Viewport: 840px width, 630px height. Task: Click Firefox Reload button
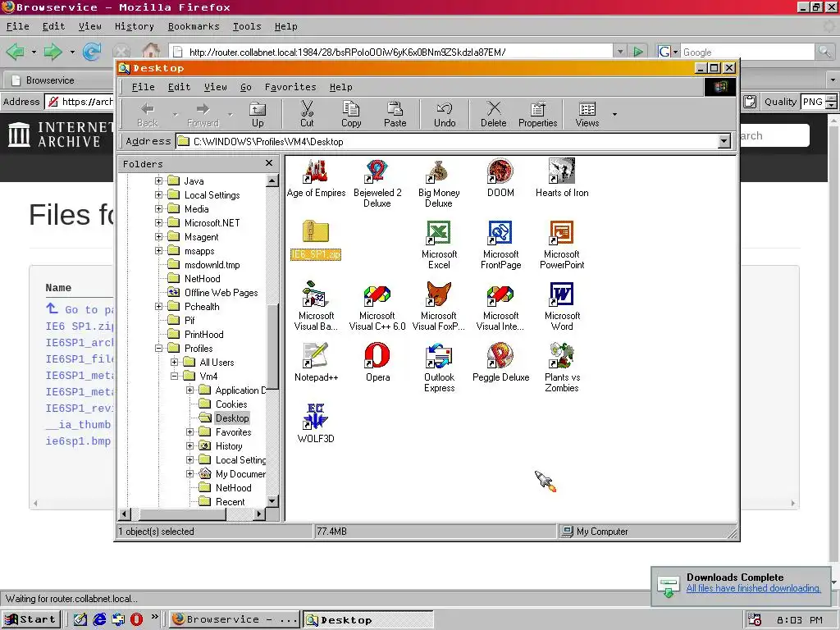[x=92, y=52]
